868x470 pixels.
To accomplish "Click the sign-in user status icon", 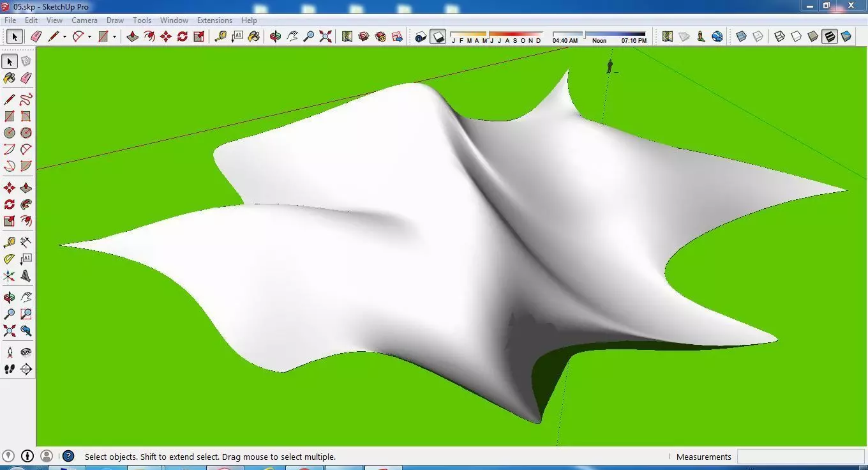I will (x=47, y=456).
